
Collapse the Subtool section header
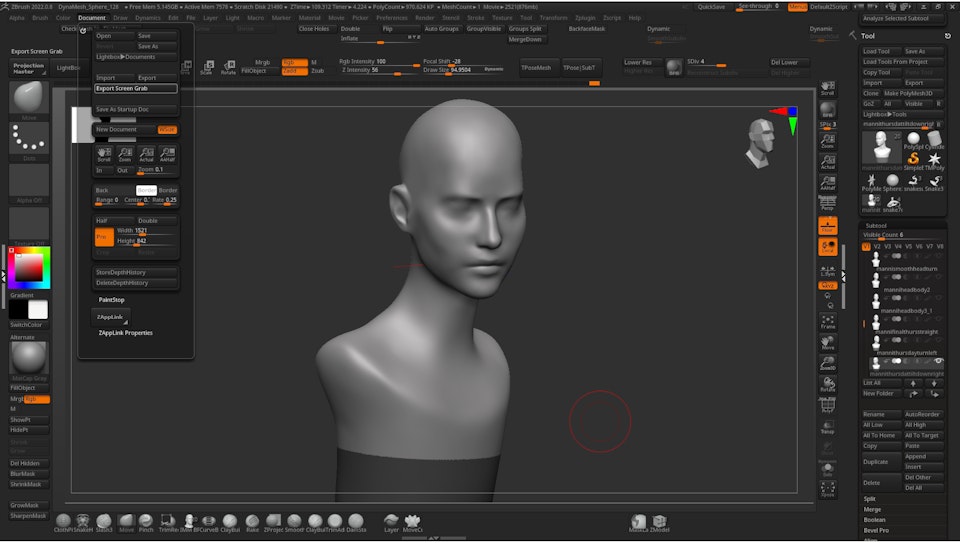(876, 225)
